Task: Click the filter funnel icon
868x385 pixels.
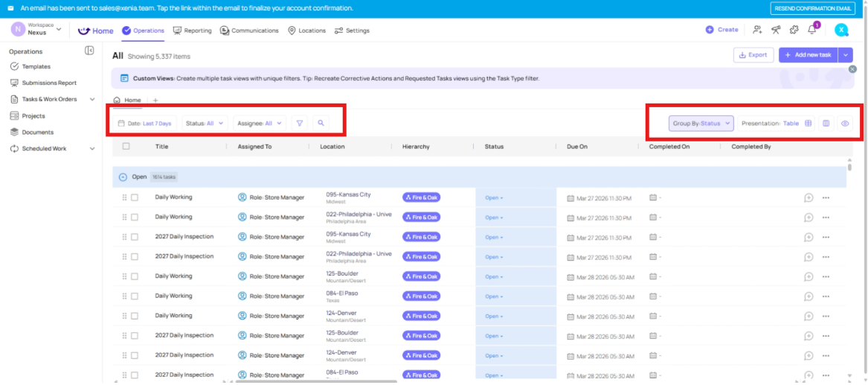Action: [300, 124]
